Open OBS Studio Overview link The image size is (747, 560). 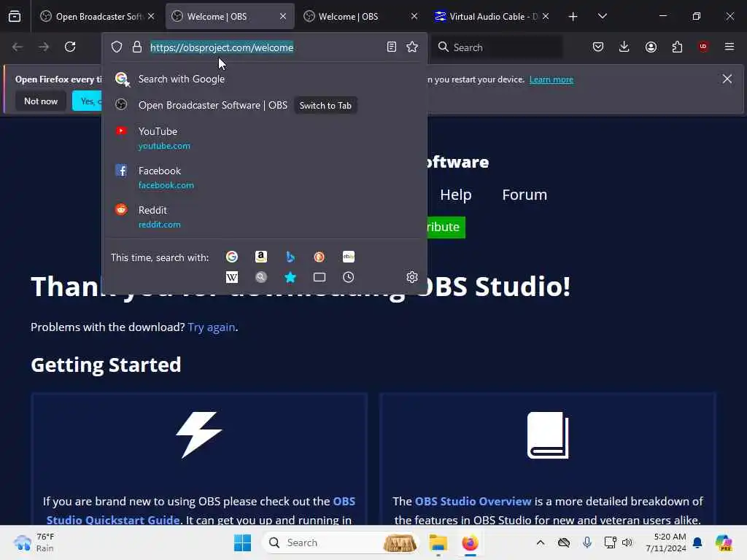473,502
